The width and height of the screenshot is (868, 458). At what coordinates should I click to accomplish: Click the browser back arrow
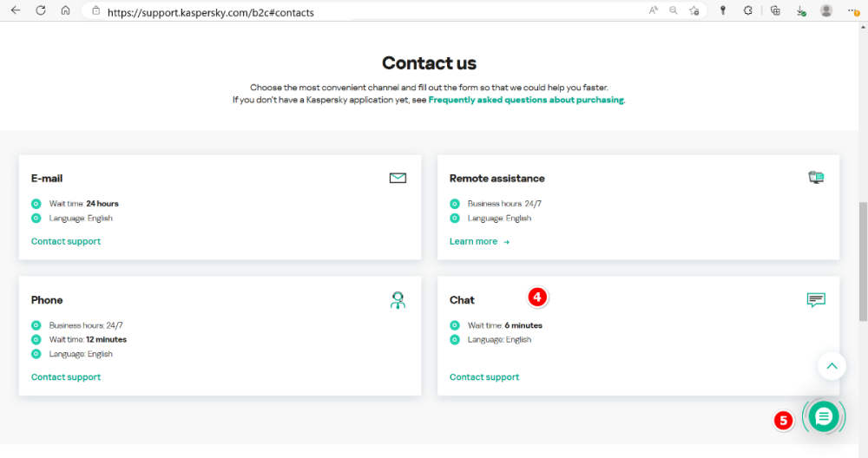click(15, 10)
